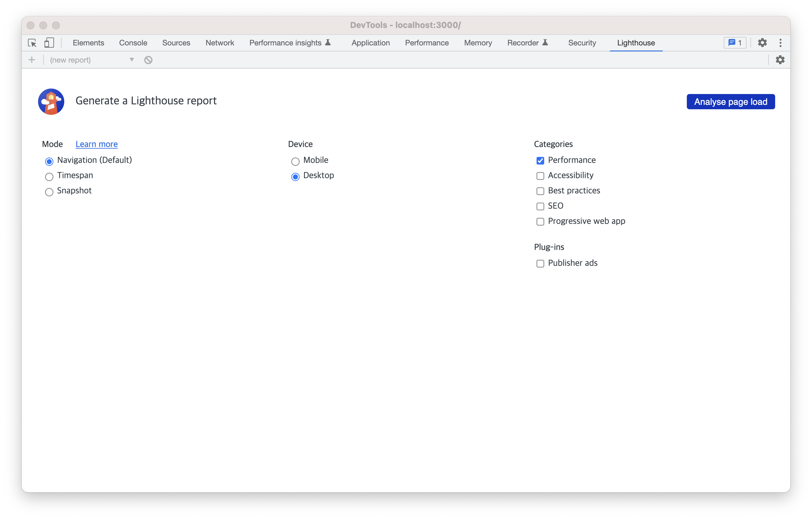Open Lighthouse settings gear icon
This screenshot has width=812, height=519.
tap(780, 60)
